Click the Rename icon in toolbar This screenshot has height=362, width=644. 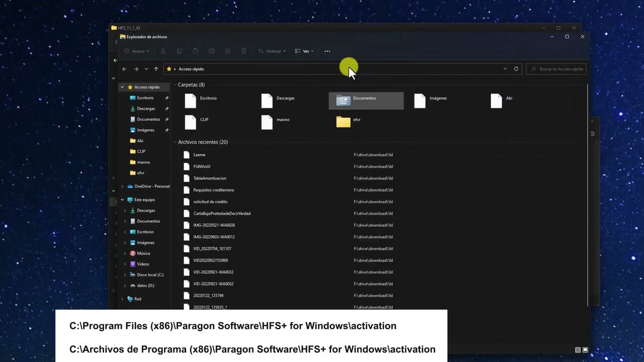click(x=211, y=51)
